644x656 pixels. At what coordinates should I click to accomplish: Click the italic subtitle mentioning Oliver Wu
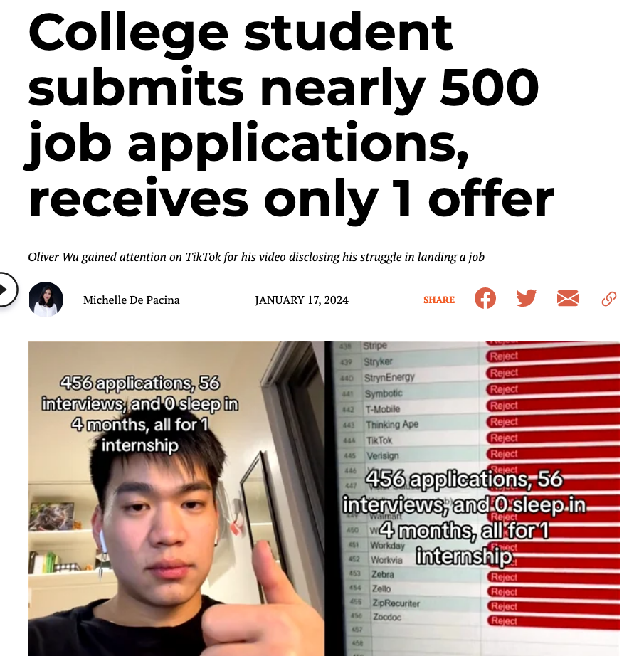point(256,257)
